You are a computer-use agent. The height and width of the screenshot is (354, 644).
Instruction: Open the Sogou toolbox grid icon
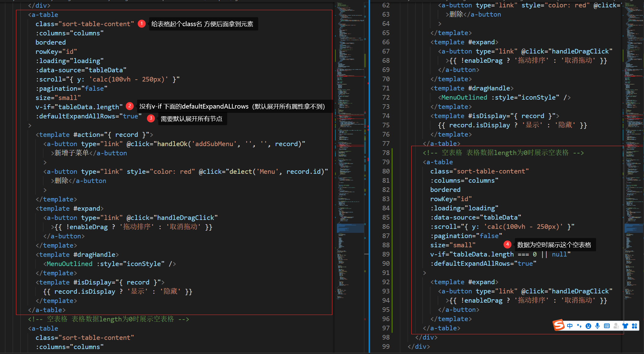click(x=634, y=326)
